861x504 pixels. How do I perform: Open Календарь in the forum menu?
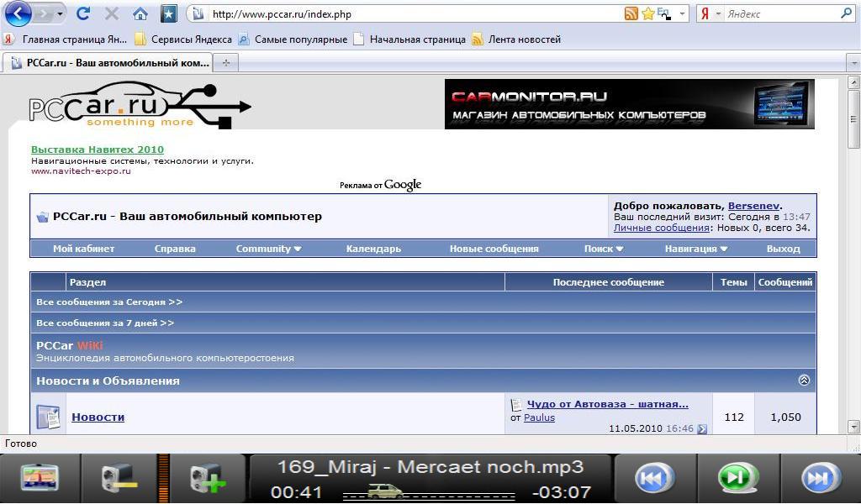click(x=373, y=249)
